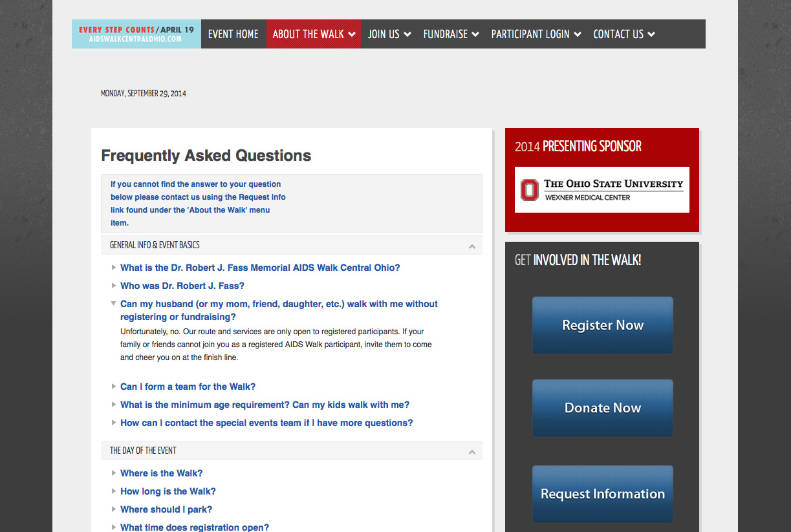Open the About the Walk menu
791x532 pixels.
pyautogui.click(x=313, y=34)
